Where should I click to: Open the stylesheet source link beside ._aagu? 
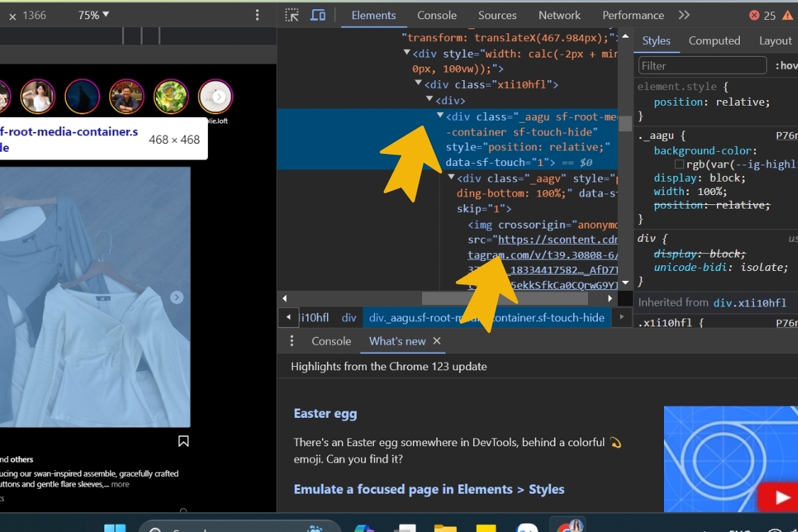tap(787, 135)
